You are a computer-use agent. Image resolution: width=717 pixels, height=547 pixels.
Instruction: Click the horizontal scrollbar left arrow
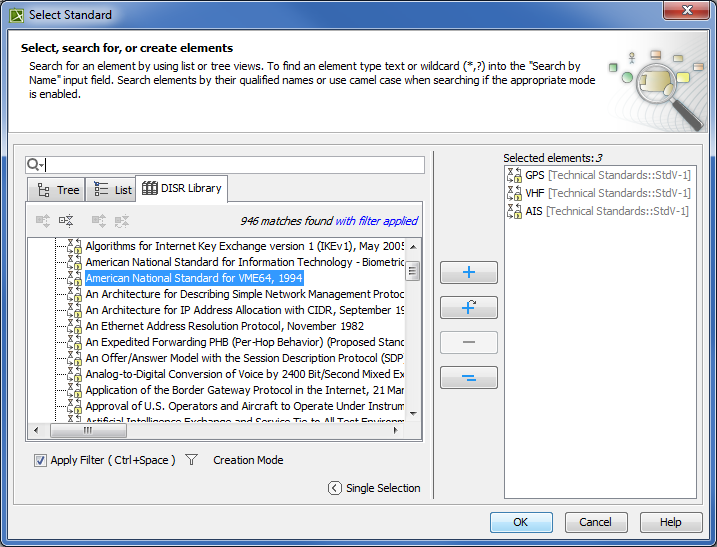tap(36, 430)
